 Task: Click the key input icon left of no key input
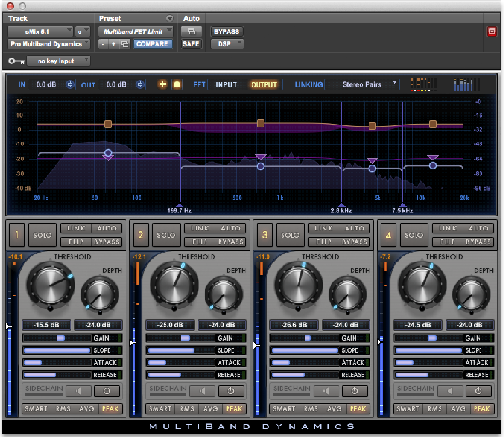click(16, 61)
